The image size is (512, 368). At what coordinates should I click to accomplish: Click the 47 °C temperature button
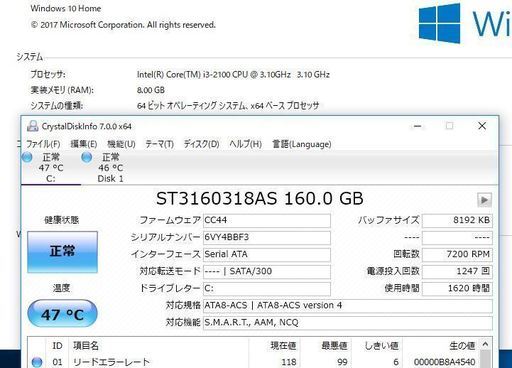(62, 314)
